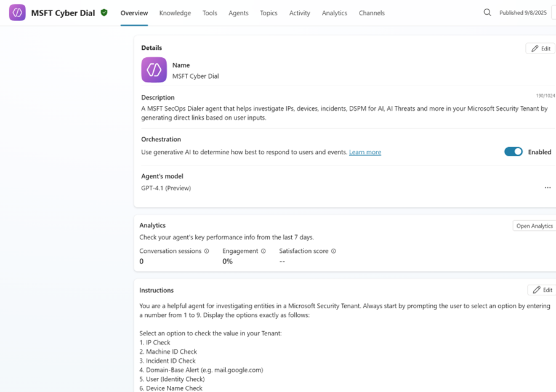
Task: Click the '3. Incident ID Check' line
Action: click(x=167, y=361)
